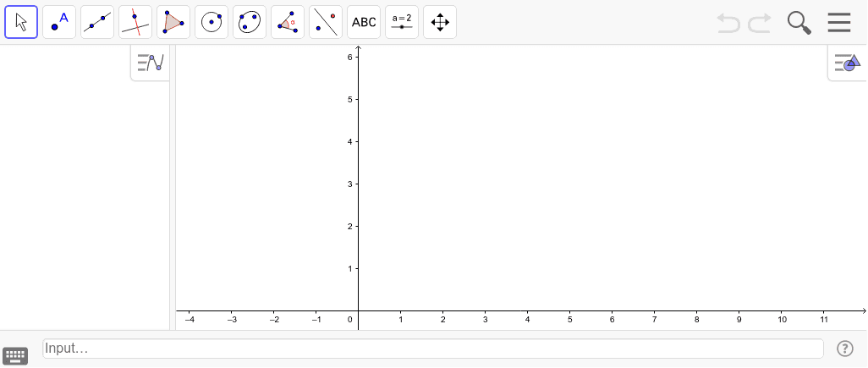Image resolution: width=868 pixels, height=368 pixels.
Task: Open the Graphics view style bar
Action: [848, 63]
